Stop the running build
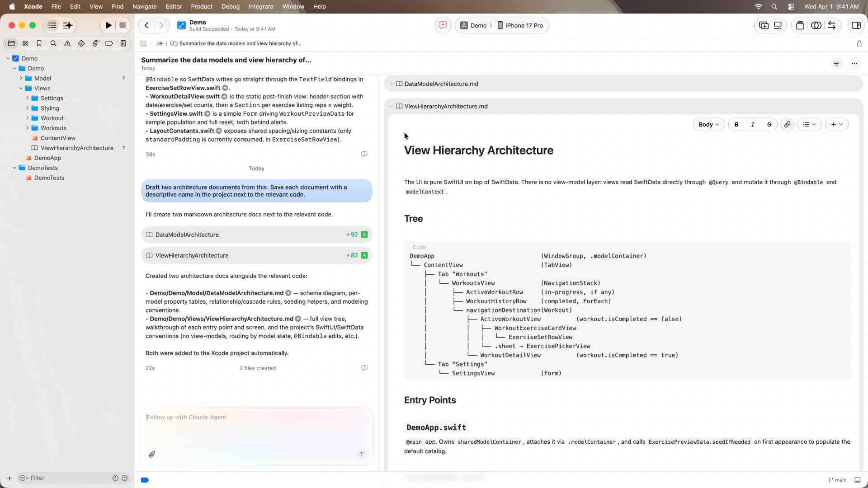Image resolution: width=868 pixels, height=488 pixels. pos(123,25)
